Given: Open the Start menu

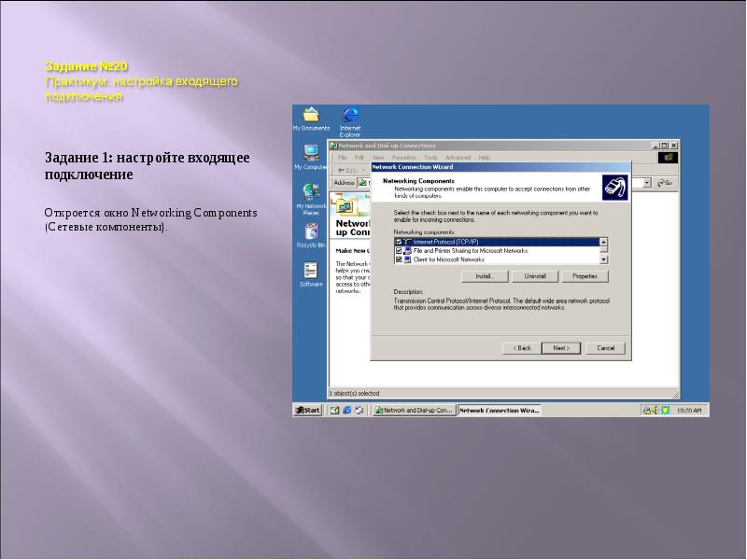Looking at the screenshot, I should click(x=307, y=410).
